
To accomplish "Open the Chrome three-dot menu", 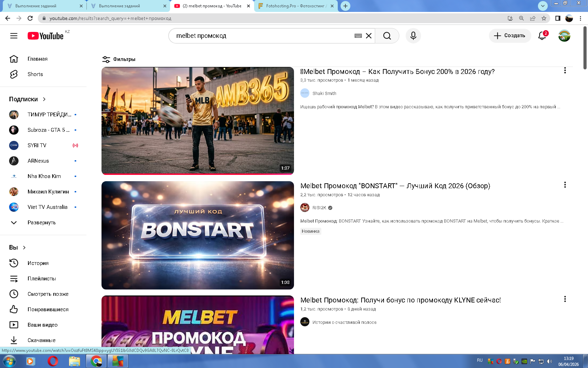I will (580, 18).
